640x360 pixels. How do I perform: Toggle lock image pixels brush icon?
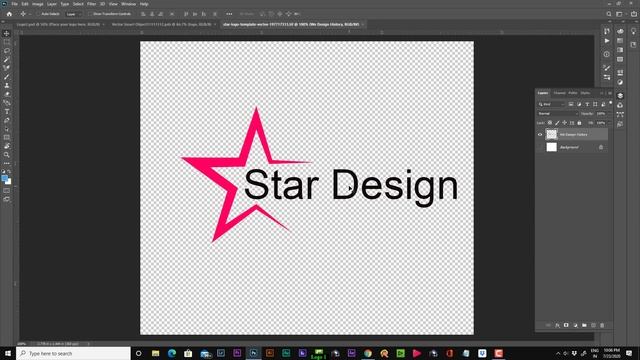point(557,123)
